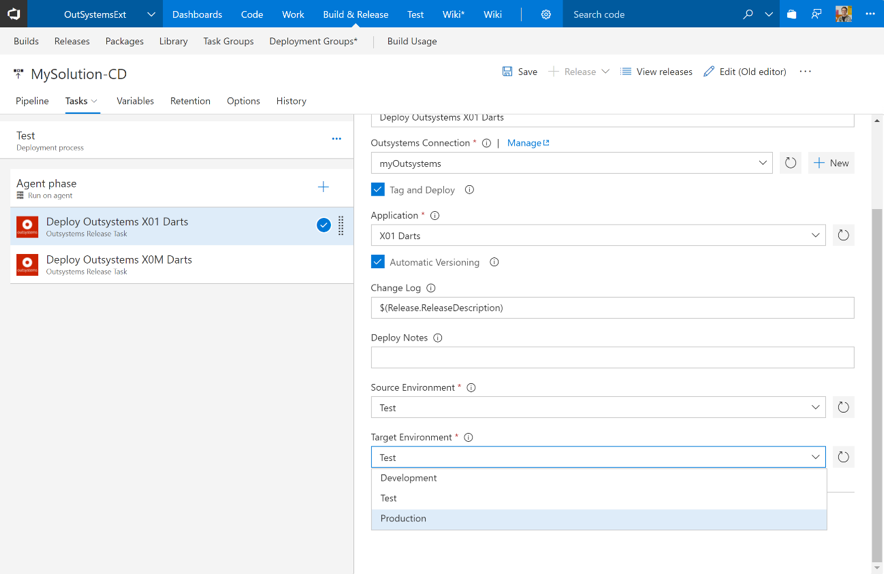Screen dimensions: 884x574
Task: Click the X01 Darts Outsystems task icon
Action: (x=27, y=227)
